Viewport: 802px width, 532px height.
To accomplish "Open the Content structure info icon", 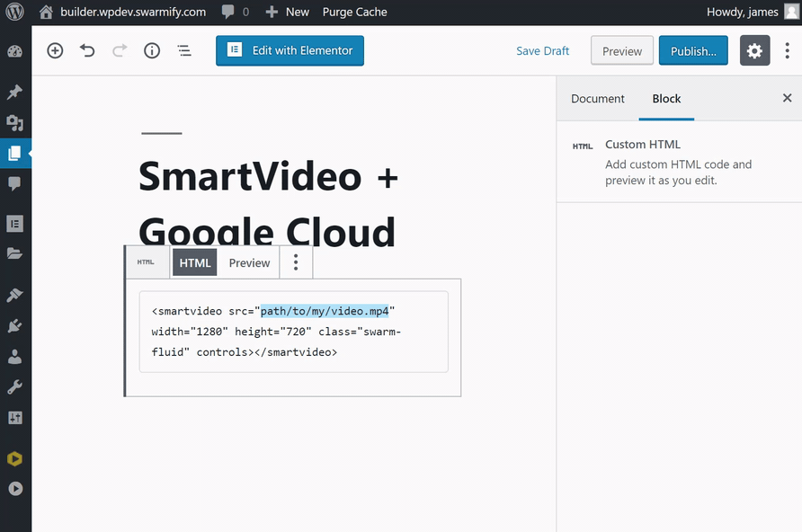I will [152, 50].
